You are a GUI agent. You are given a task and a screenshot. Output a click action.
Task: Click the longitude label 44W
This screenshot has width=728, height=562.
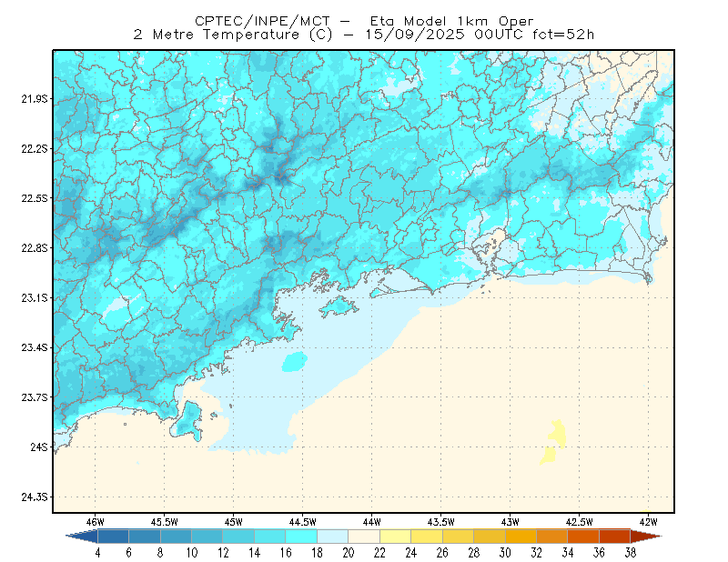372,522
